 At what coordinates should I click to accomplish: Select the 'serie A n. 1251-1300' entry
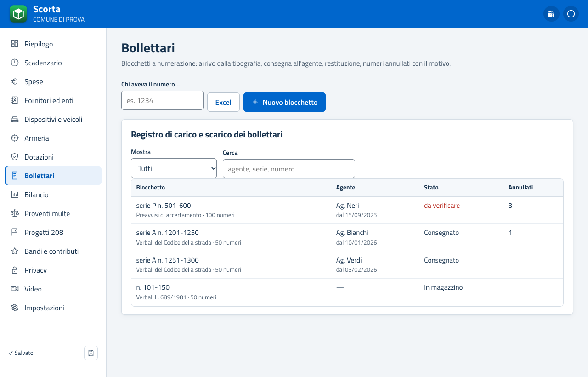pos(168,260)
